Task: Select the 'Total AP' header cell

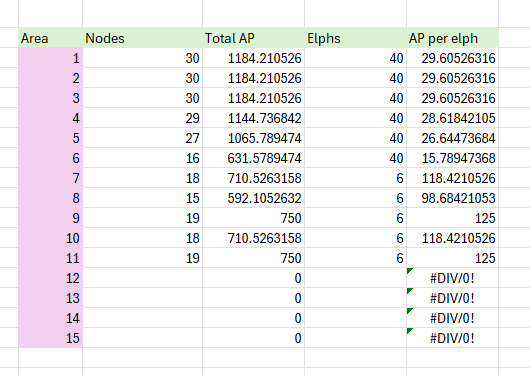Action: (254, 38)
